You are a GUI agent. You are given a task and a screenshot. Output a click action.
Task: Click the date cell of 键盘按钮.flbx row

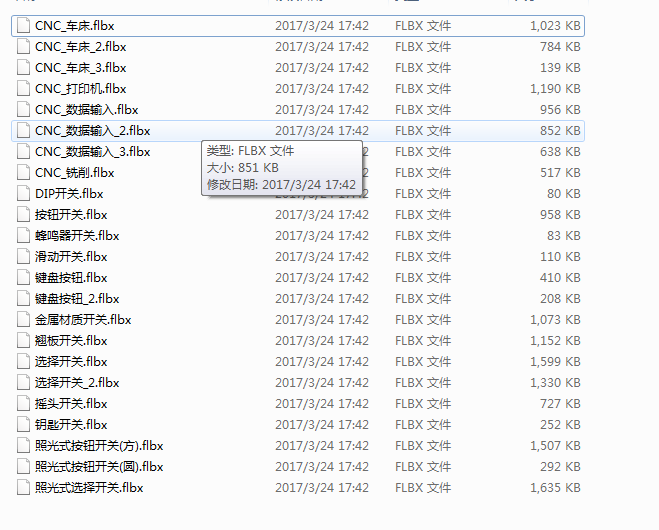322,278
